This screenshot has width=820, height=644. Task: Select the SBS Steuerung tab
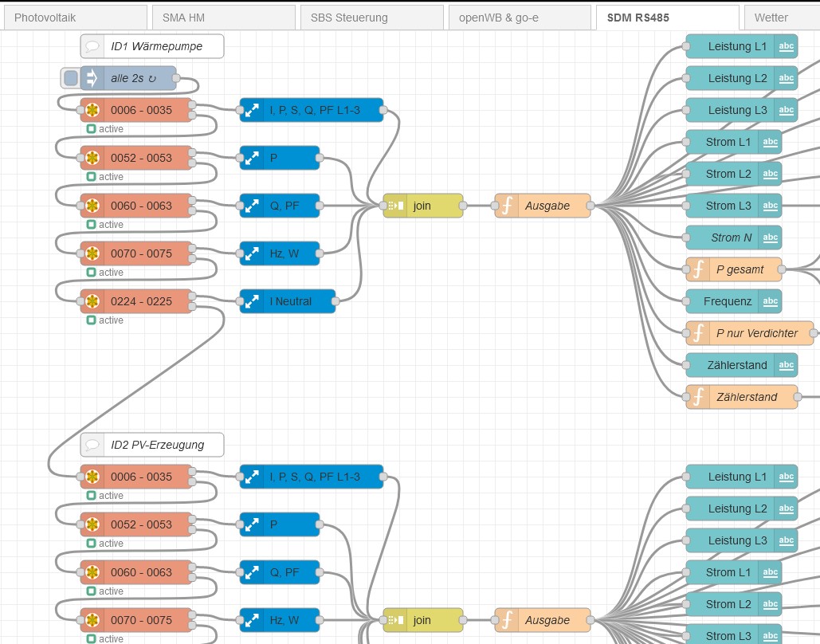pyautogui.click(x=372, y=18)
